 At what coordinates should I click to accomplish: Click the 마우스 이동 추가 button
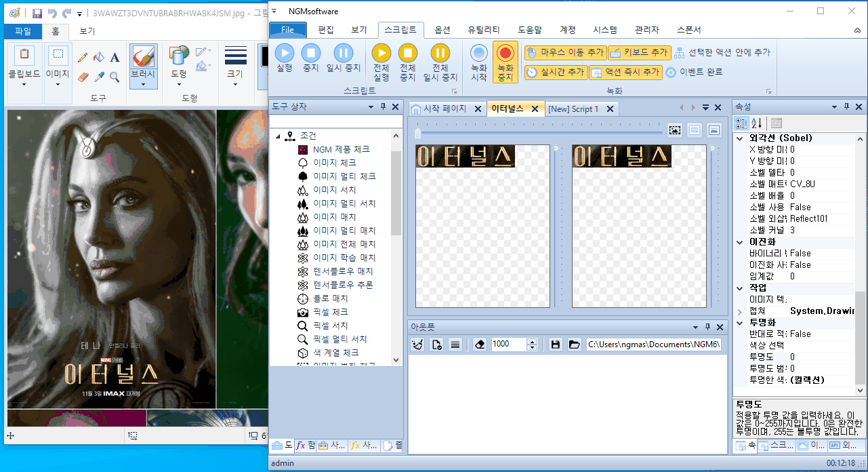(564, 52)
